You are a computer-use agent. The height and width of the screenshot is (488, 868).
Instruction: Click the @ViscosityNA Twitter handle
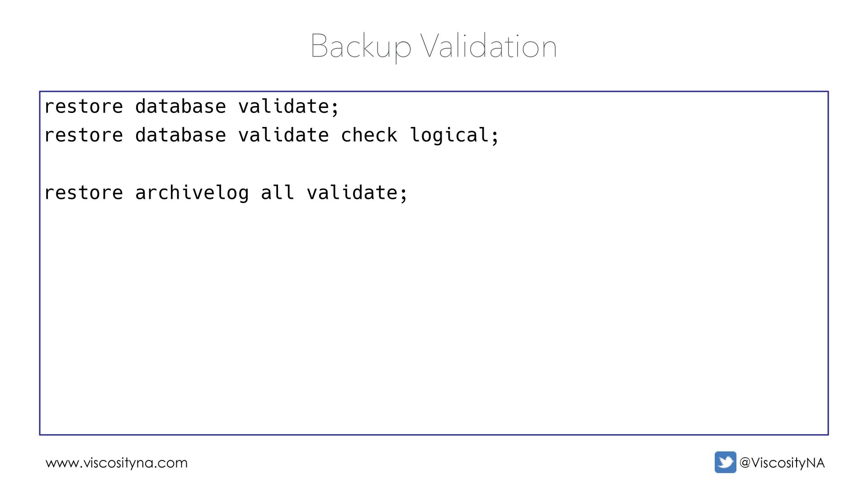[782, 463]
